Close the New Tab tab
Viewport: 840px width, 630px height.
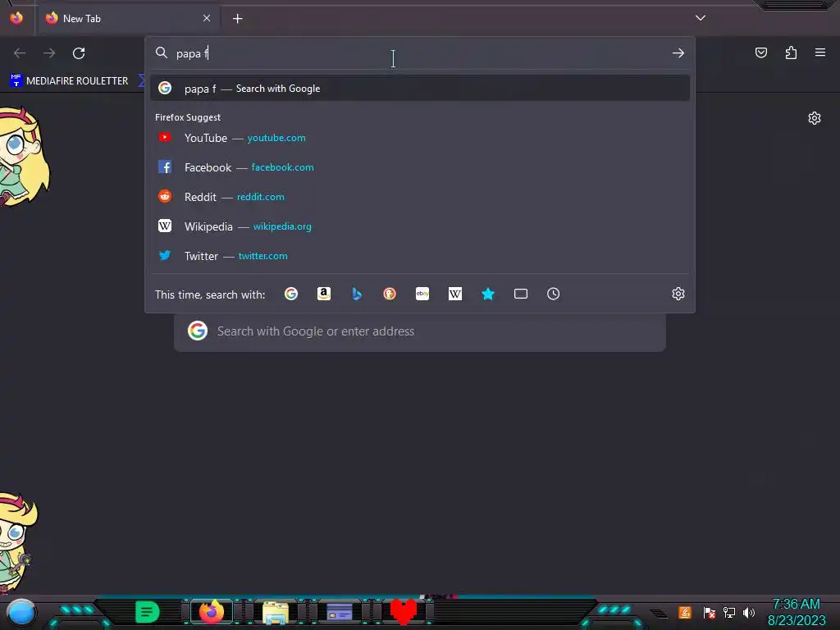tap(207, 18)
